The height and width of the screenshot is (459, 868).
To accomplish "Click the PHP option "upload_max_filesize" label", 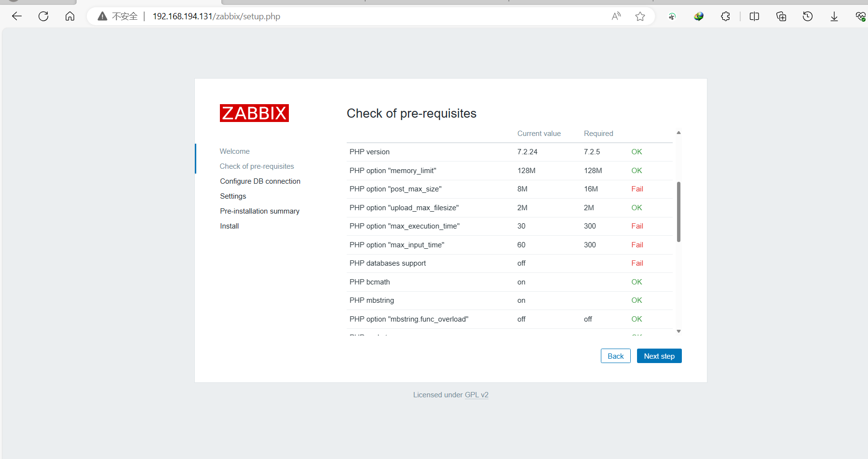I will (x=404, y=208).
